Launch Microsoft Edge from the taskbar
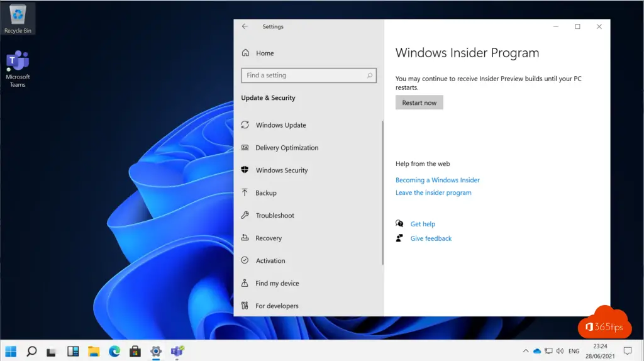The width and height of the screenshot is (644, 361). click(x=114, y=351)
